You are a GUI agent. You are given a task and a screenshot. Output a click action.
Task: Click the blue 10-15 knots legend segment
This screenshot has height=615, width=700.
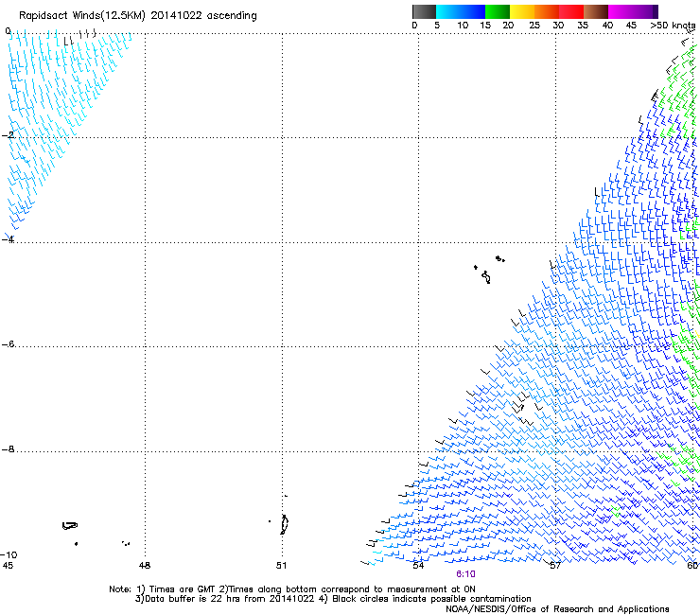coord(473,11)
